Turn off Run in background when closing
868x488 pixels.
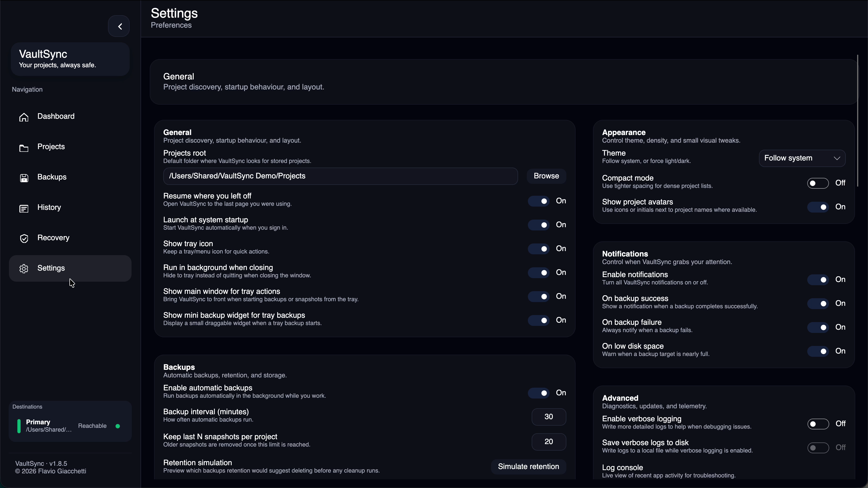[x=538, y=273]
